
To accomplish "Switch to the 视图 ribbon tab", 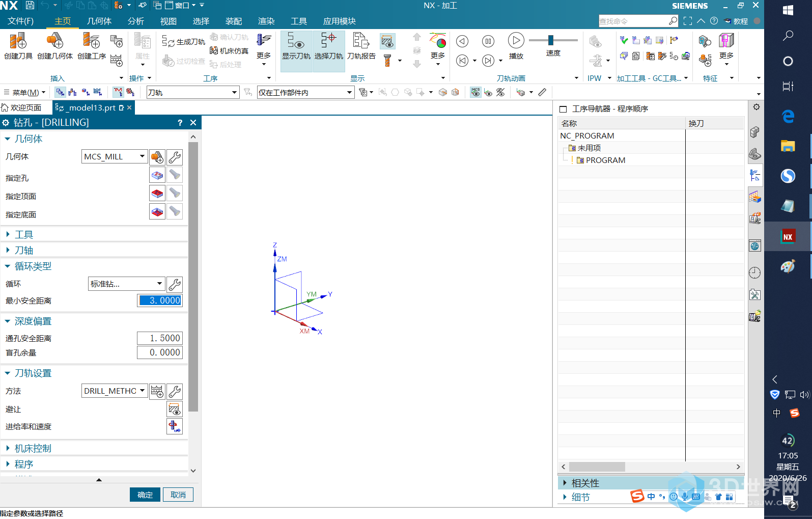I will point(168,21).
